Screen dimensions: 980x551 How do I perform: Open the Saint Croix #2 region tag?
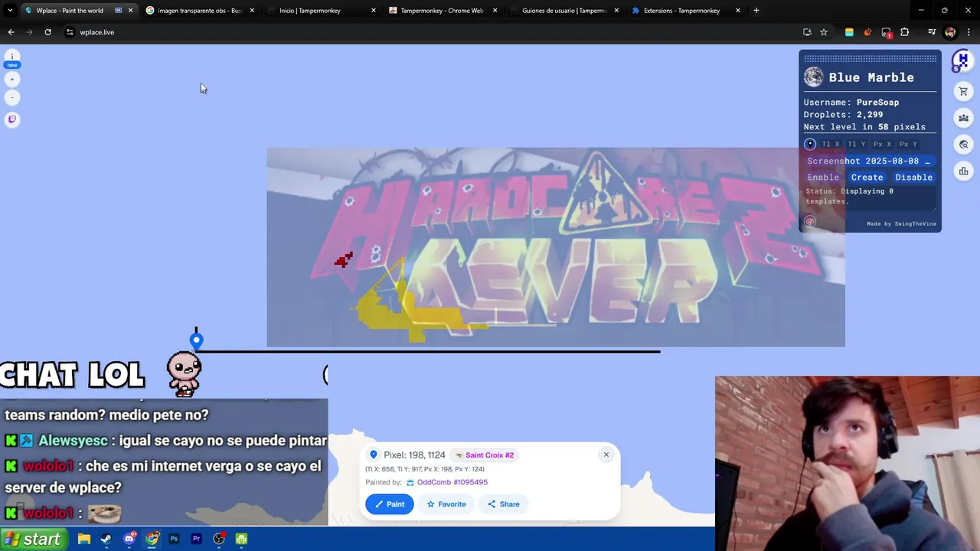484,455
